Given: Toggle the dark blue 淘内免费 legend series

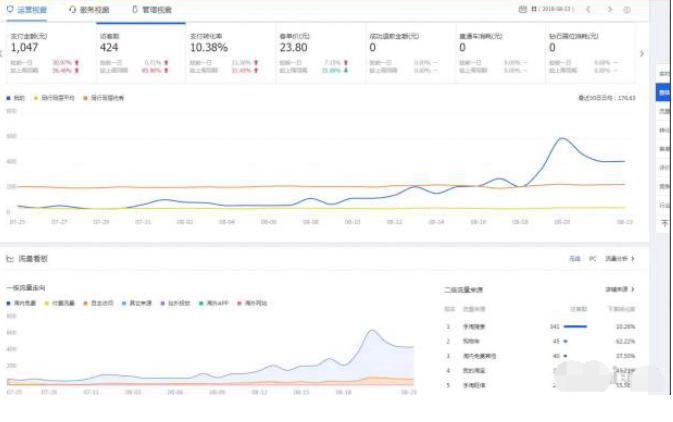Looking at the screenshot, I should (21, 303).
